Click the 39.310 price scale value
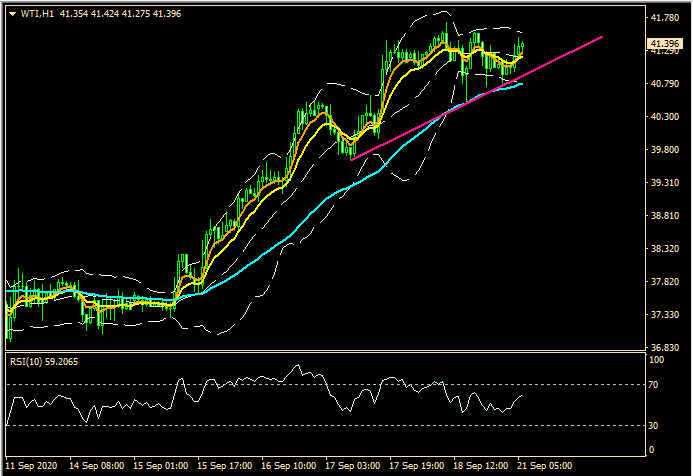 (x=663, y=183)
